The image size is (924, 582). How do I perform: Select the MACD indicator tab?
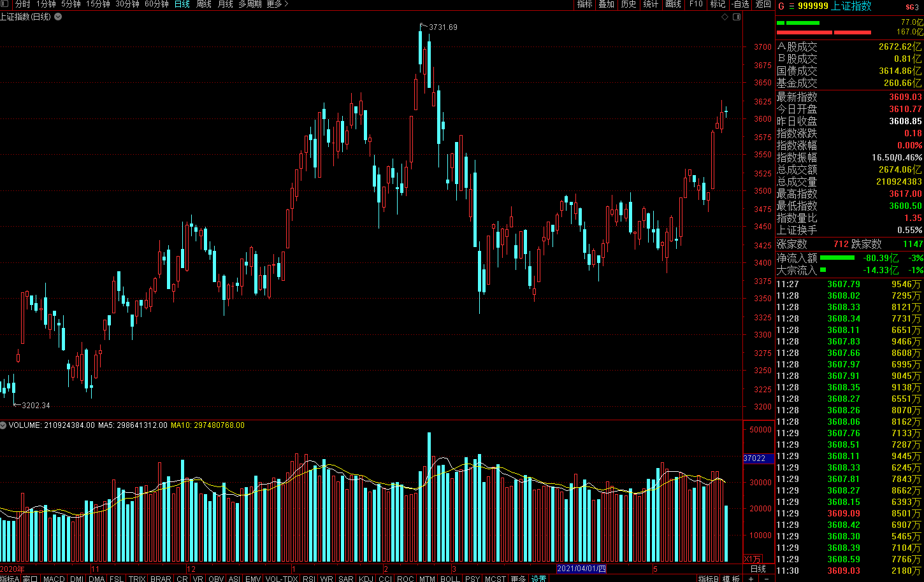point(54,579)
